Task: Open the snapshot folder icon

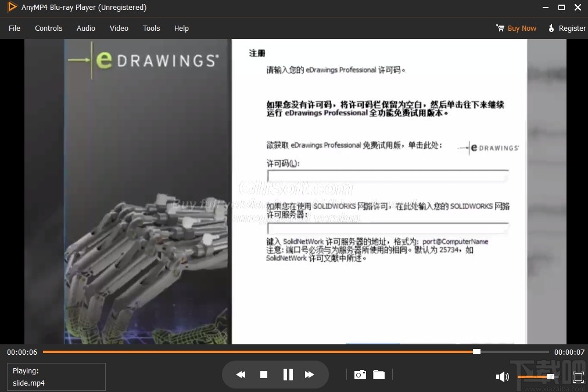Action: 379,375
